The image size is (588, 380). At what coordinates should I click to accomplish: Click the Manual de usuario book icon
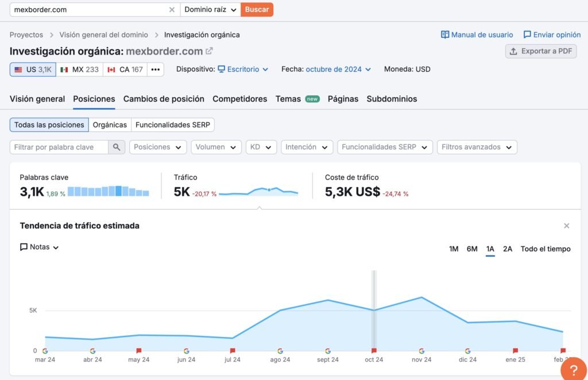tap(445, 35)
